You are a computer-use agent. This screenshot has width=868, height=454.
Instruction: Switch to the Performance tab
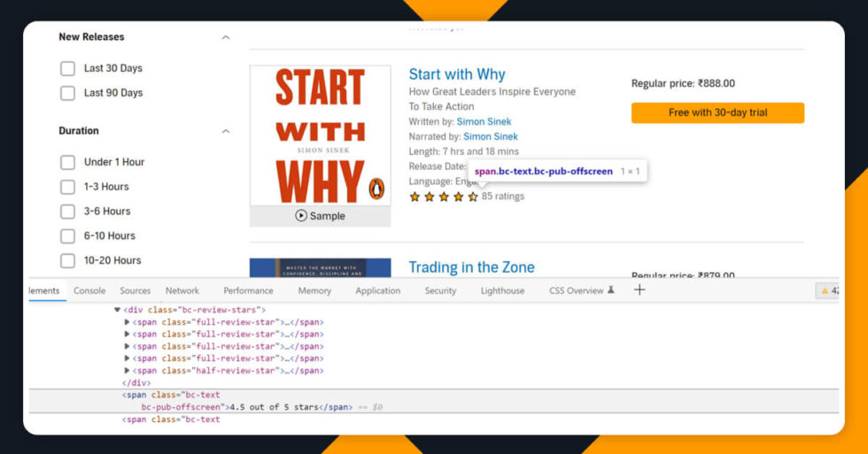248,291
